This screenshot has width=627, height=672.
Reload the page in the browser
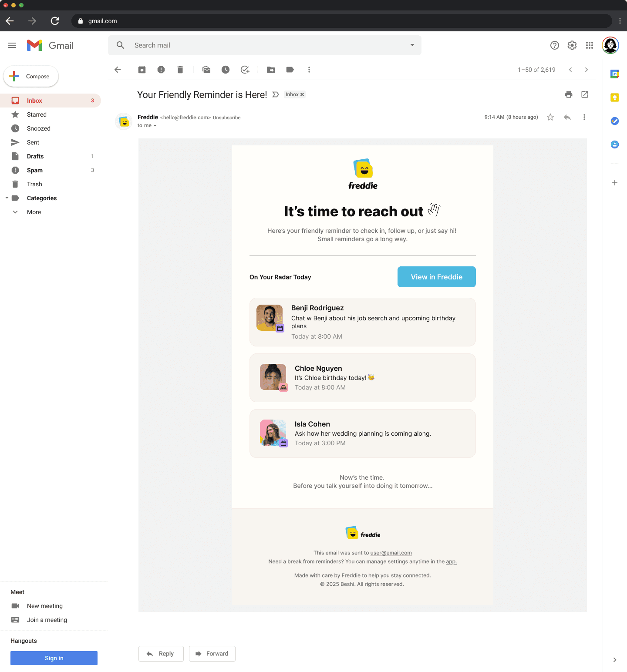(55, 21)
